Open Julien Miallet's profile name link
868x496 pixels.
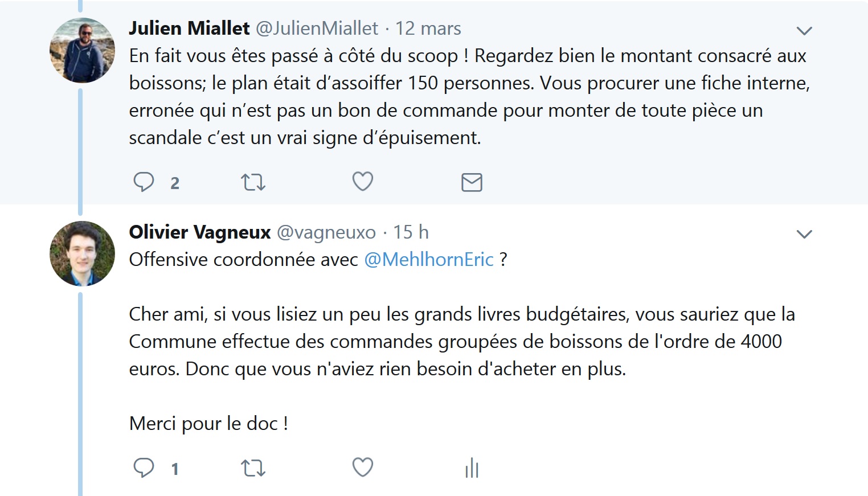[189, 28]
